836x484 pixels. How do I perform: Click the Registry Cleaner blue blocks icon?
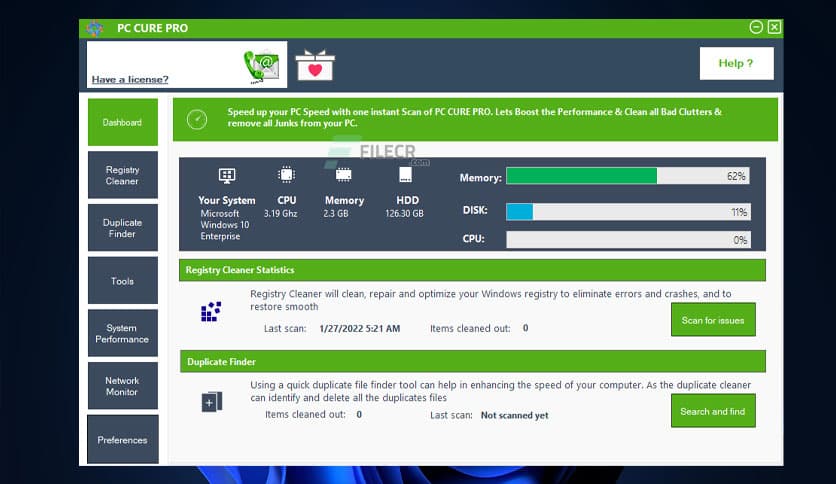(211, 311)
